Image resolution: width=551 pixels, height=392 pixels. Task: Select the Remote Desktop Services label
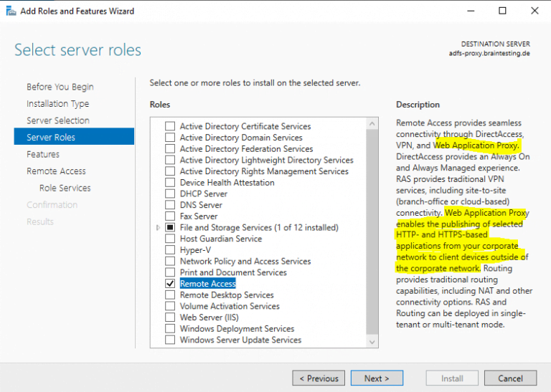227,295
